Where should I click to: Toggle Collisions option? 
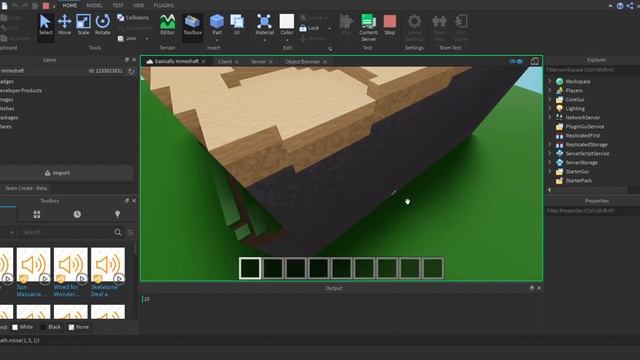(x=133, y=18)
